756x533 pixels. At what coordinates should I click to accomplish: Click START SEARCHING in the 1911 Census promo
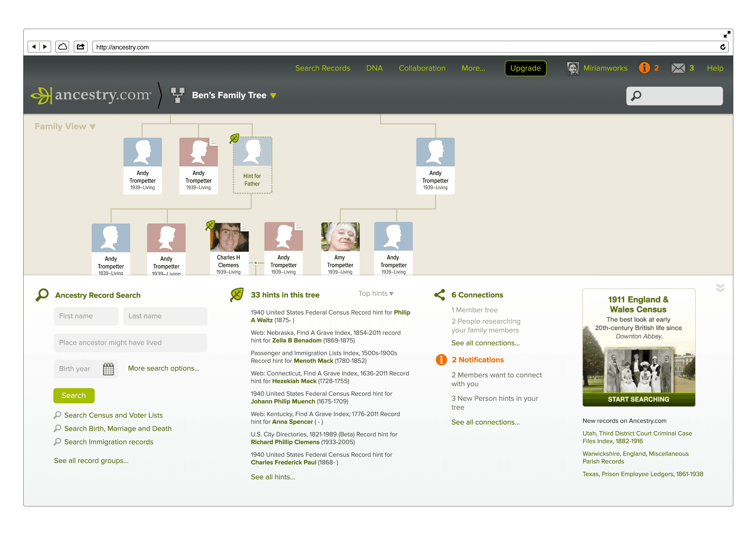tap(639, 399)
